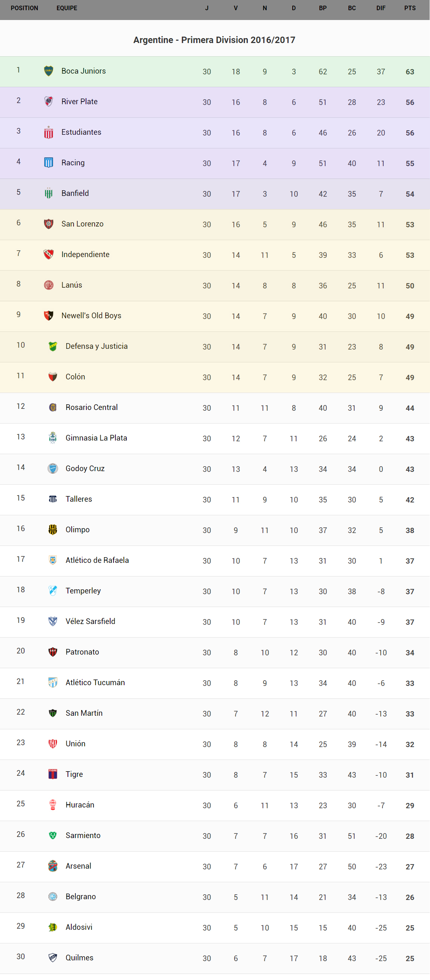Click the Banfield crest icon
This screenshot has height=980, width=430.
(x=49, y=193)
